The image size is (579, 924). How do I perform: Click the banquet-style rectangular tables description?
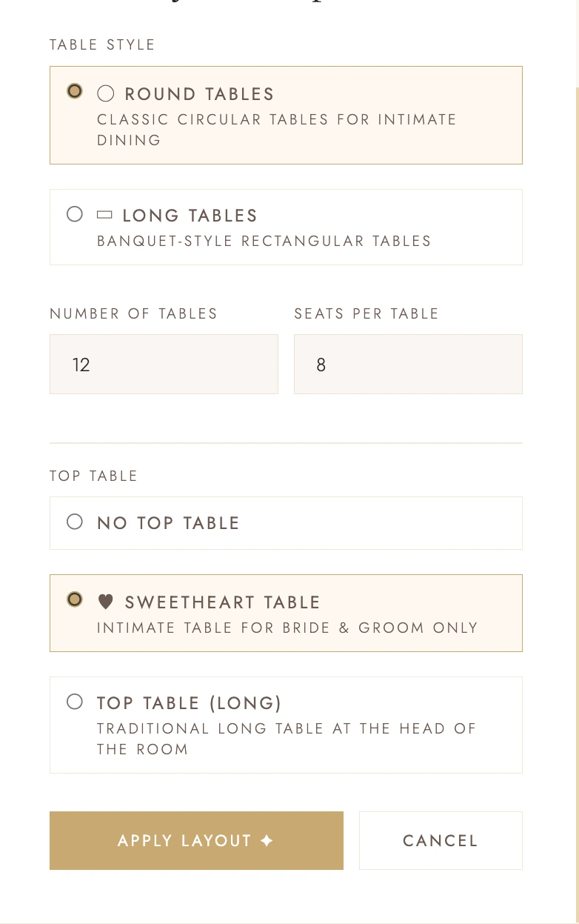click(x=264, y=241)
